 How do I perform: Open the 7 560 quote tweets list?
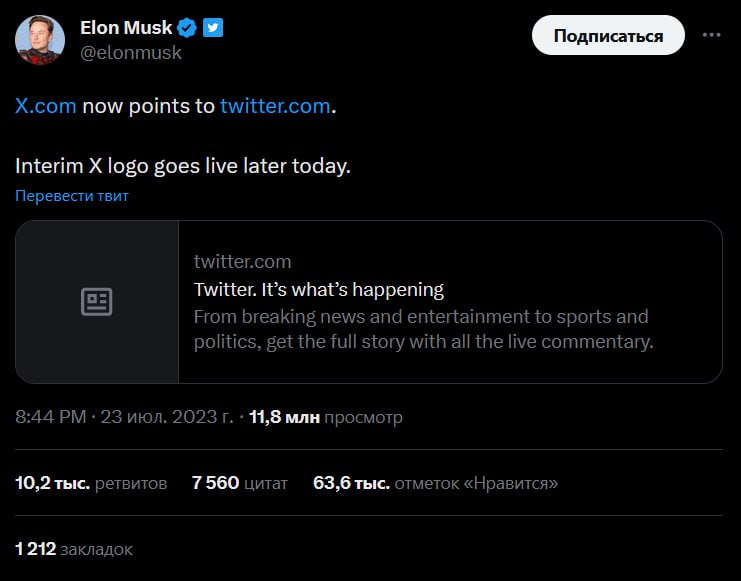click(x=239, y=483)
